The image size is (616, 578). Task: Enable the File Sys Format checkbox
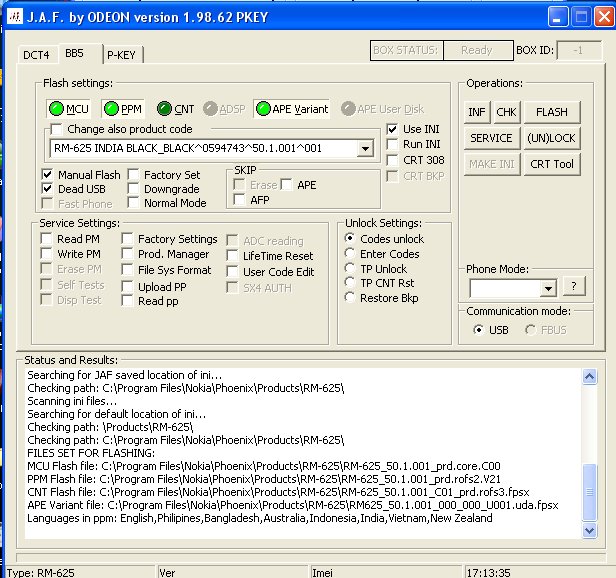[x=127, y=270]
